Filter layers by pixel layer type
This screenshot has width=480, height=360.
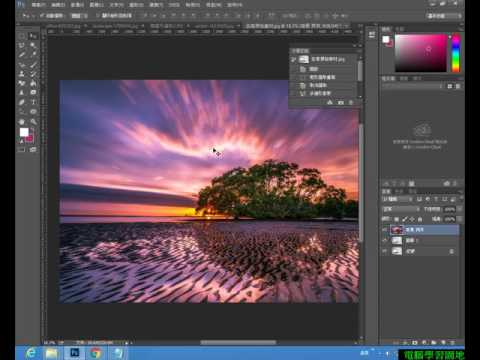point(419,199)
